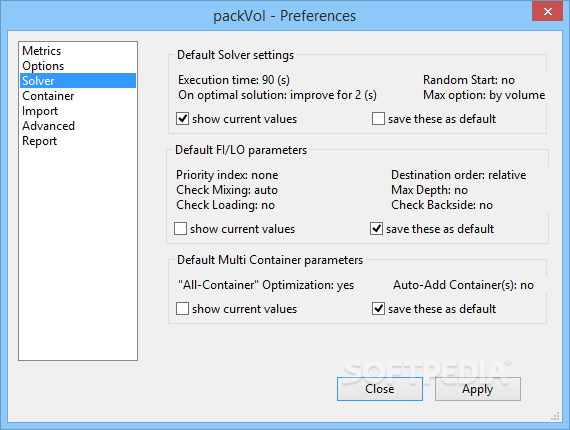Click Check Loading: no text
Viewport: 570px width, 430px height.
coord(225,205)
